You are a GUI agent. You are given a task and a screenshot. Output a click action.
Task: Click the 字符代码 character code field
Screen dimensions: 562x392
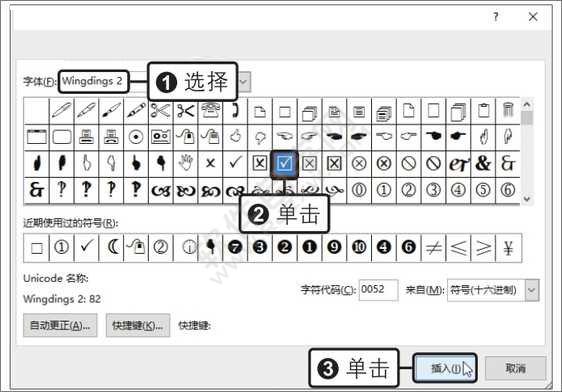[378, 290]
